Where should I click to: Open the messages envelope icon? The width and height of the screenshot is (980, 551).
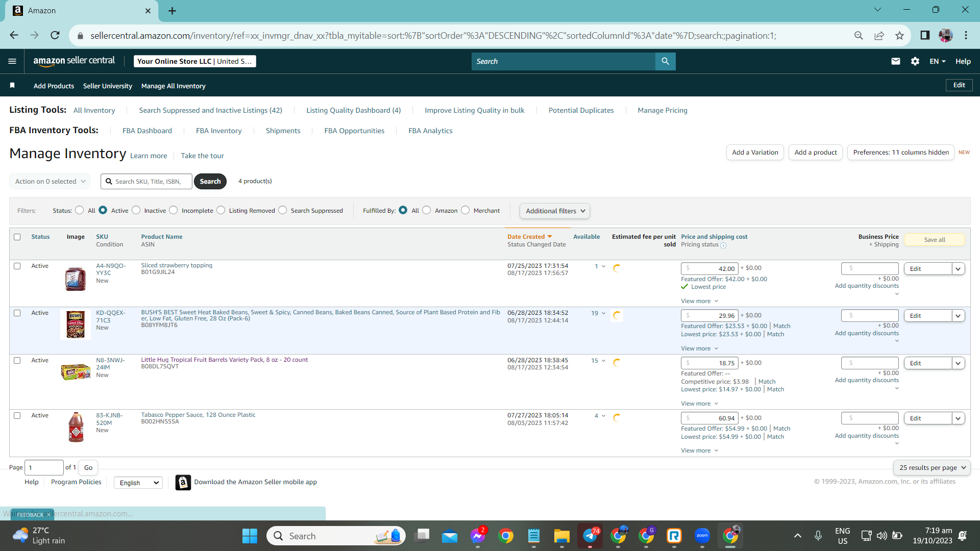tap(896, 61)
